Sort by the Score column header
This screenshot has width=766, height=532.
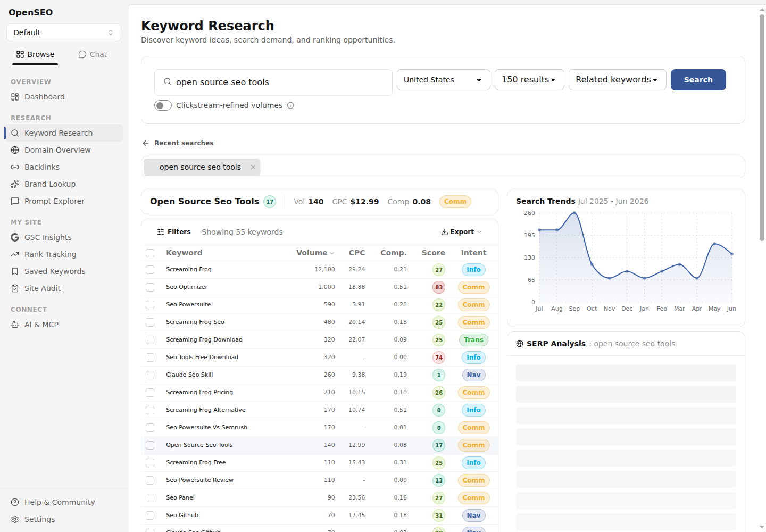click(434, 253)
